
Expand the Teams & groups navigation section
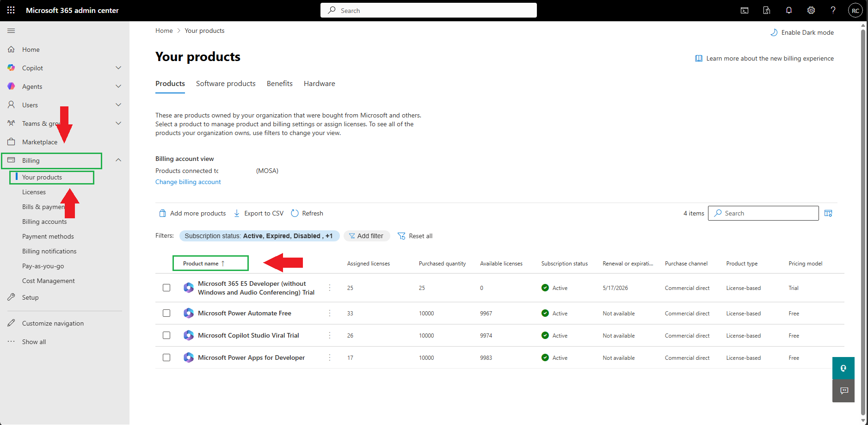click(x=118, y=123)
